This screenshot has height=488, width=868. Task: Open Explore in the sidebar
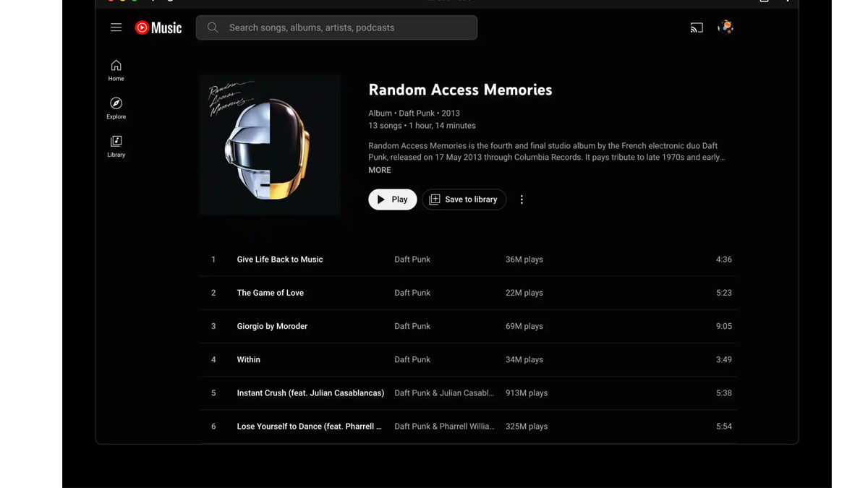116,108
